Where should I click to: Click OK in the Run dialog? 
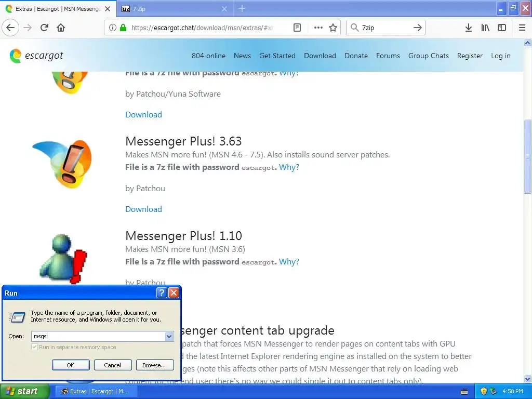click(71, 365)
